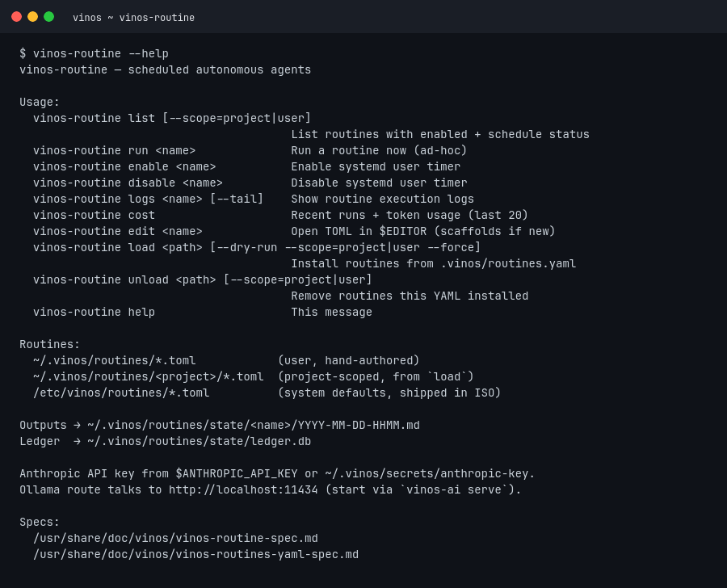The width and height of the screenshot is (727, 588).
Task: Click the 'Usage:' heading
Action: (40, 102)
